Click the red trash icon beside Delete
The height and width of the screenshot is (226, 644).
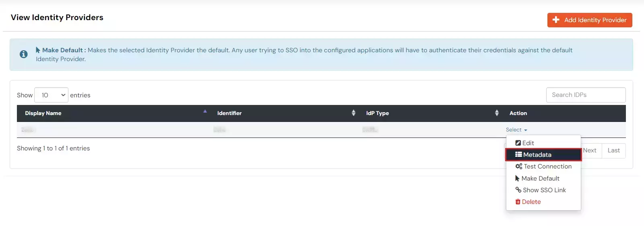tap(518, 202)
